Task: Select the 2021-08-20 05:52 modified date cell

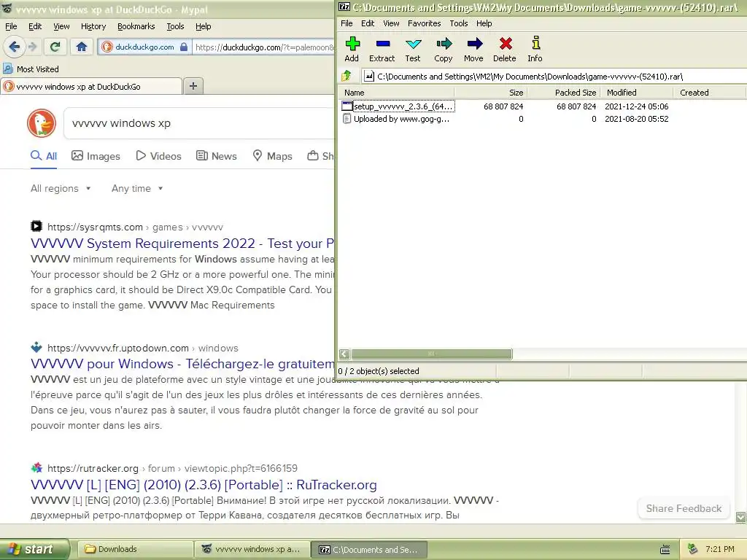Action: (x=636, y=119)
